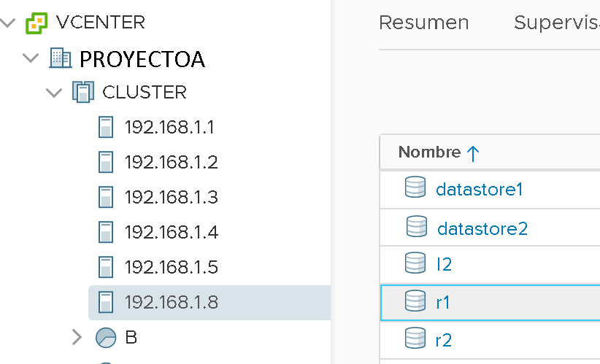This screenshot has width=600, height=364.
Task: Click the datastore2 disk icon
Action: point(416,226)
